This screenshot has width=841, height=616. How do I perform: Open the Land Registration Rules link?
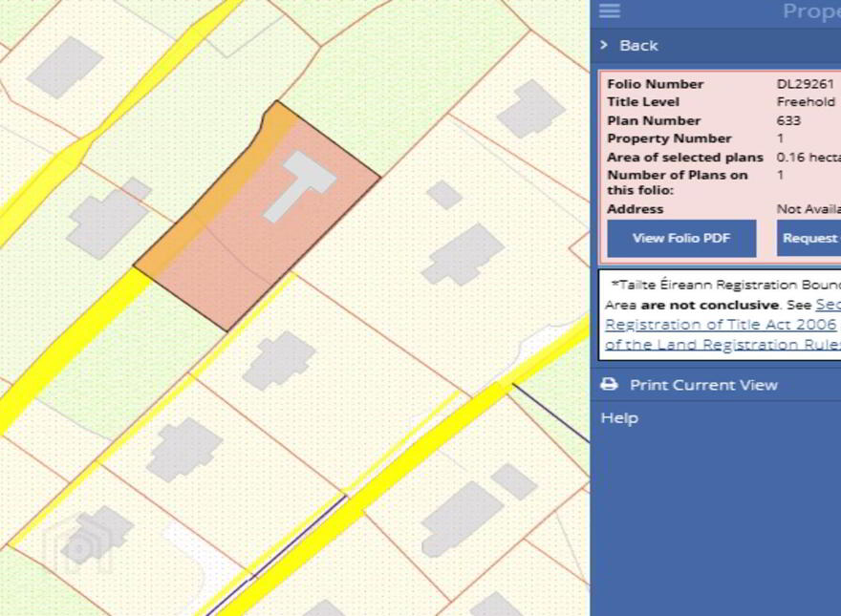(723, 344)
